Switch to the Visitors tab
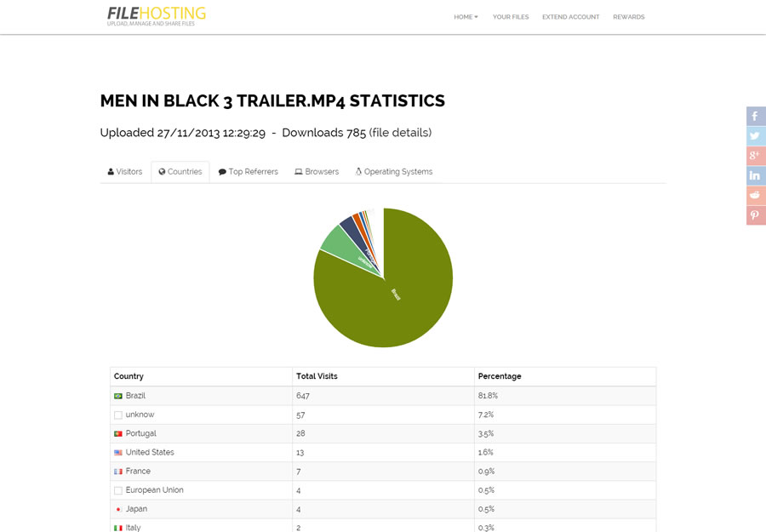 125,172
